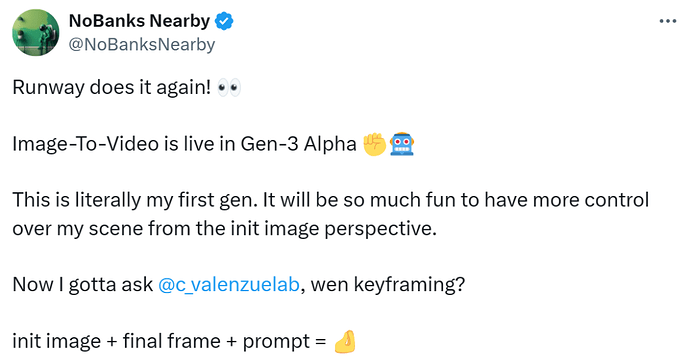The width and height of the screenshot is (690, 364).
Task: Click the pinched fingers emoji
Action: pos(345,342)
